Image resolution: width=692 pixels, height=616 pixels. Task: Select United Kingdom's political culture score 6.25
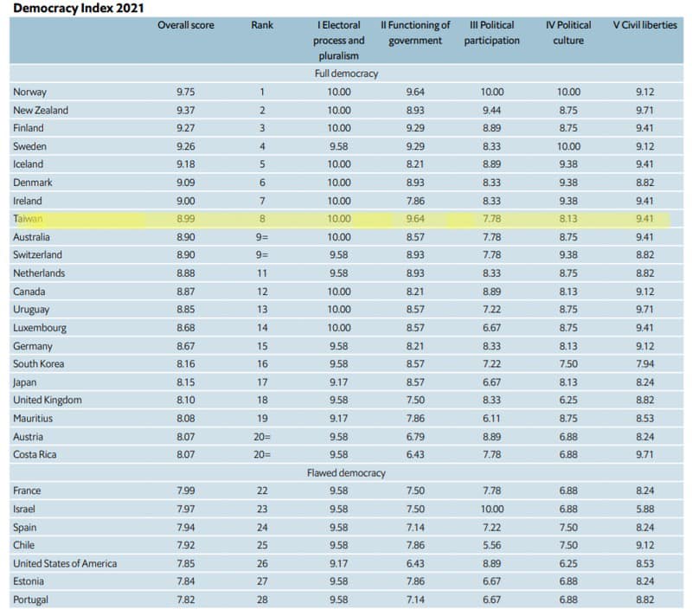[568, 401]
